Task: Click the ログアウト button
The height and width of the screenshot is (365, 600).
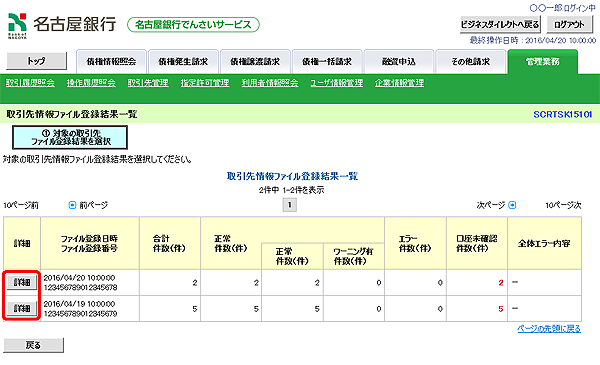Action: [x=569, y=24]
